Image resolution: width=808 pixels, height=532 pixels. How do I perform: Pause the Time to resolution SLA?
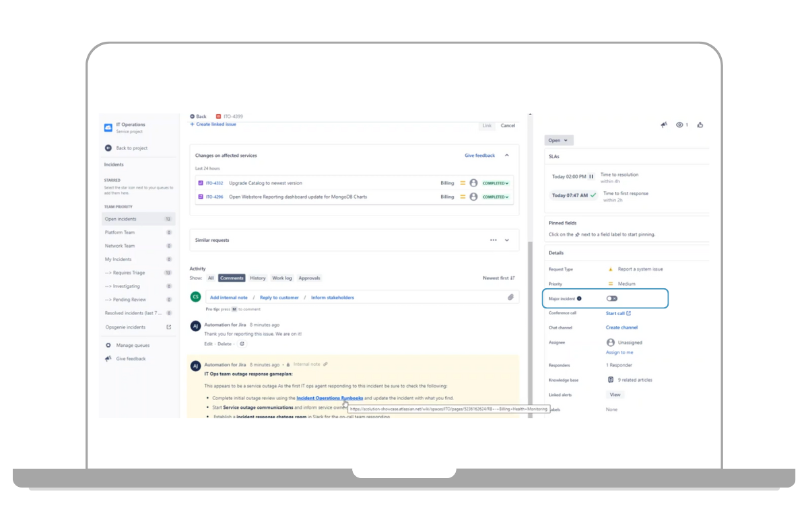coord(591,176)
